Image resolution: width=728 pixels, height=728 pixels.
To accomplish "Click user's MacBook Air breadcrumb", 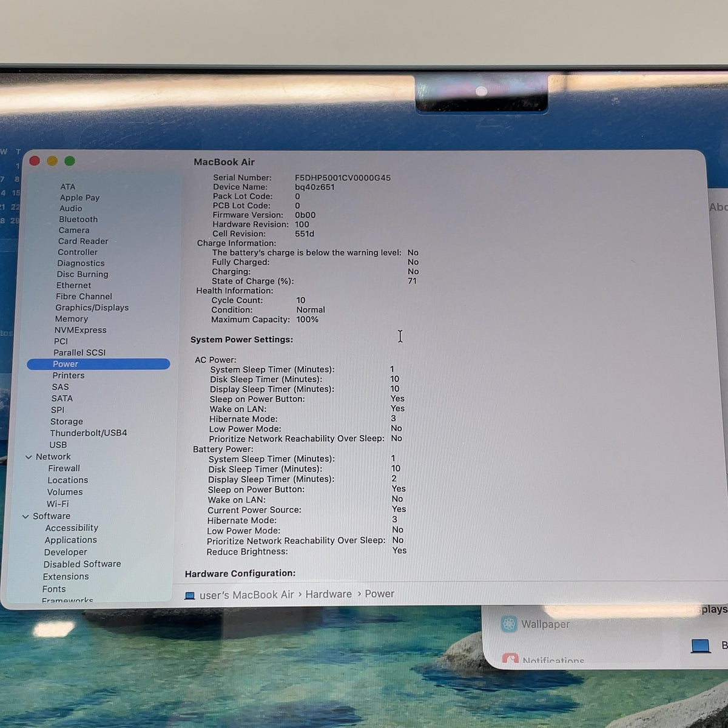I will pos(246,595).
